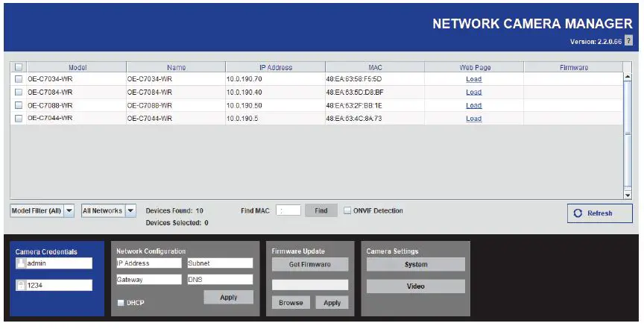Viewport: 644px width, 329px height.
Task: Click Apply in Network Configuration panel
Action: tap(228, 298)
